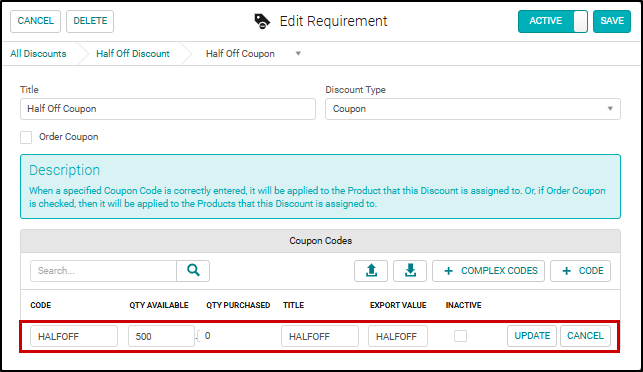Click UPDATE on the HALFOFF row

point(532,336)
